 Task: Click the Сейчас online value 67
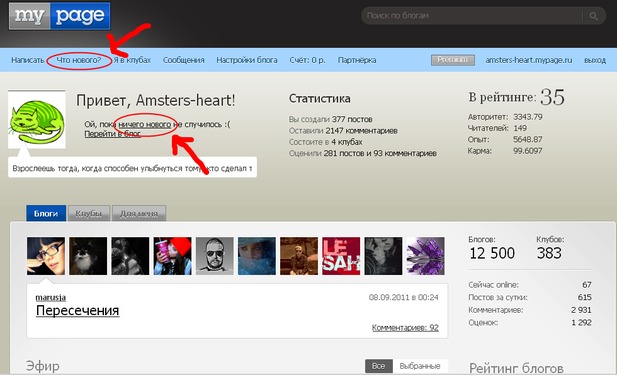[x=587, y=285]
